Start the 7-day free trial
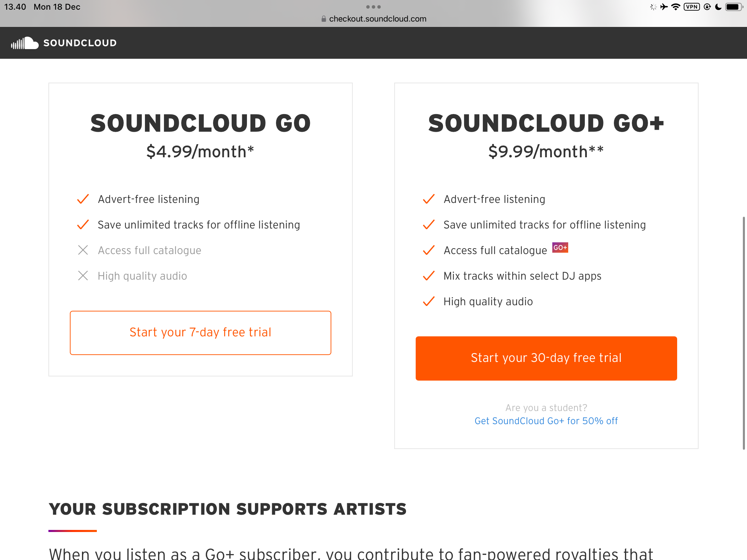 point(201,333)
